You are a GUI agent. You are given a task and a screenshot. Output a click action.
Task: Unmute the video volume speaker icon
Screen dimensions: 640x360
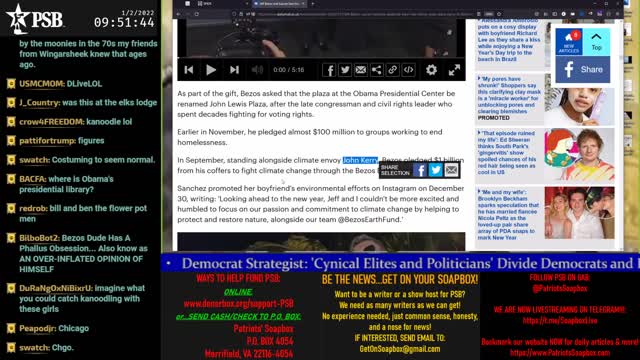(257, 70)
